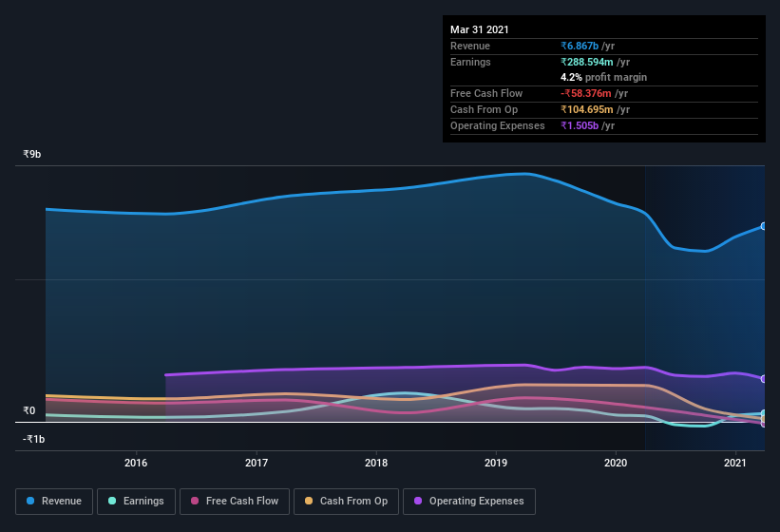780x532 pixels.
Task: Click the Operating Expenses label in tooltip
Action: tap(498, 125)
